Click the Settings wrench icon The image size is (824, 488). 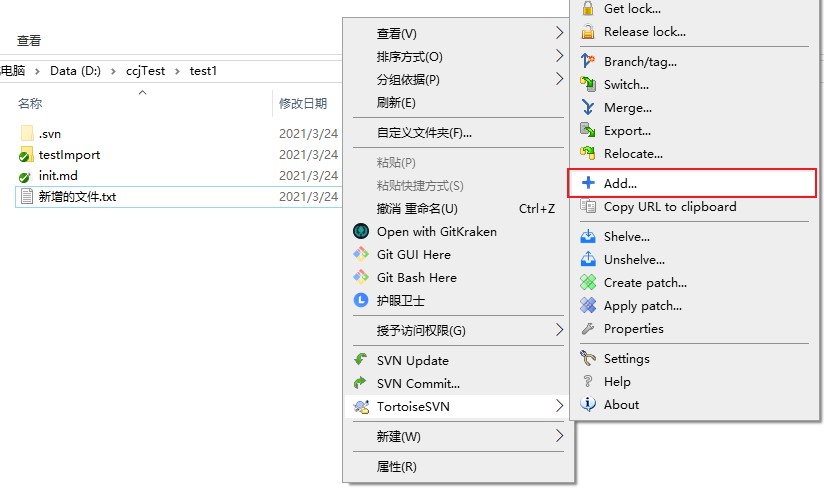click(588, 359)
